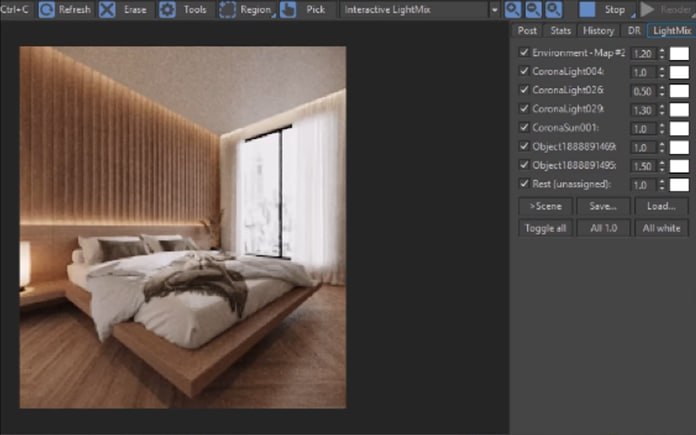This screenshot has width=696, height=435.
Task: Disable the CoronaSun001 checkbox
Action: (x=524, y=127)
